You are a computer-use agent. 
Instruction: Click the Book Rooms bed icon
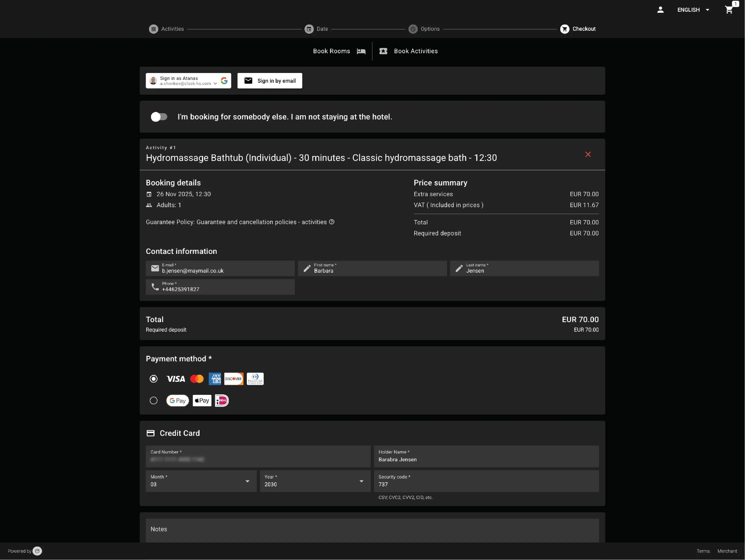[x=361, y=51]
